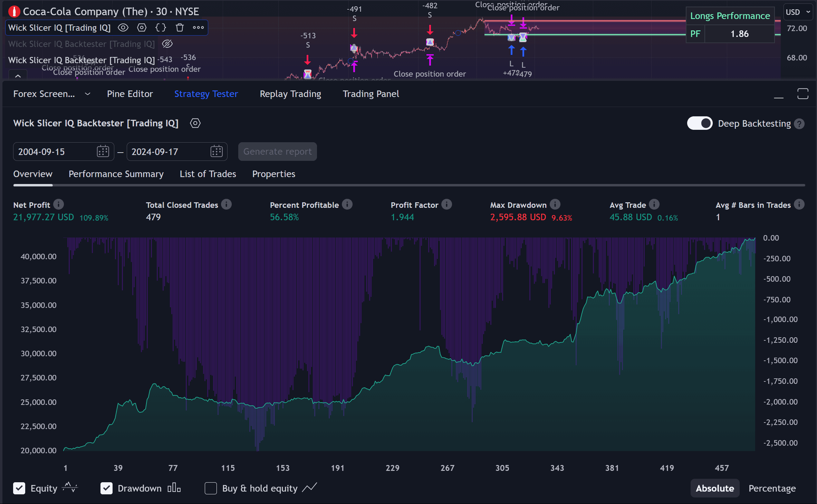Collapse the indicator legend with the arrow
The width and height of the screenshot is (817, 504).
coord(18,76)
